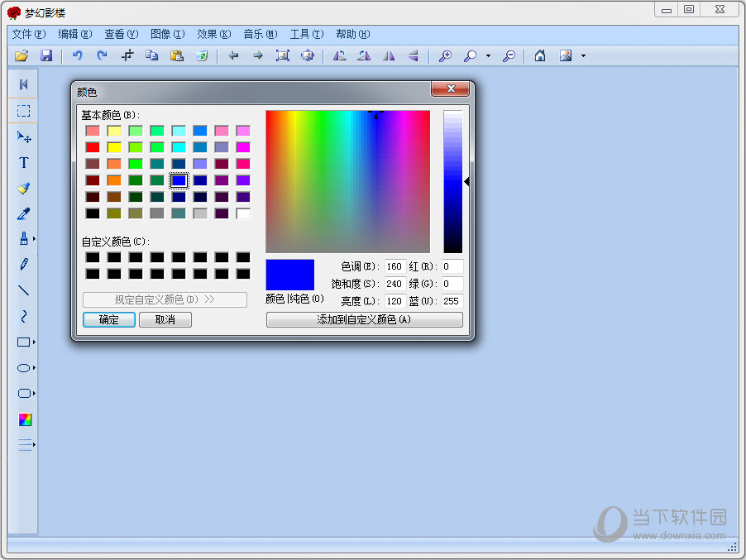Expand the magnifier zoom dropdown arrow
746x560 pixels.
(488, 55)
